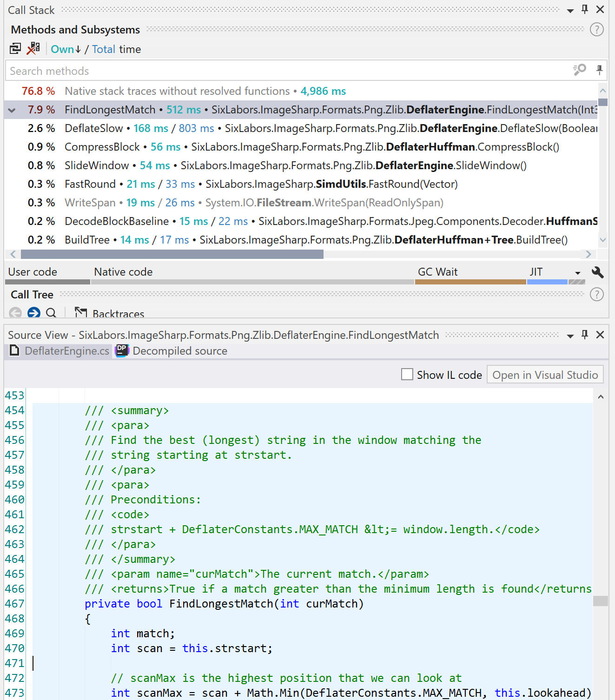Pin the Call Stack panel
Screen dimensions: 615x700
tap(585, 9)
